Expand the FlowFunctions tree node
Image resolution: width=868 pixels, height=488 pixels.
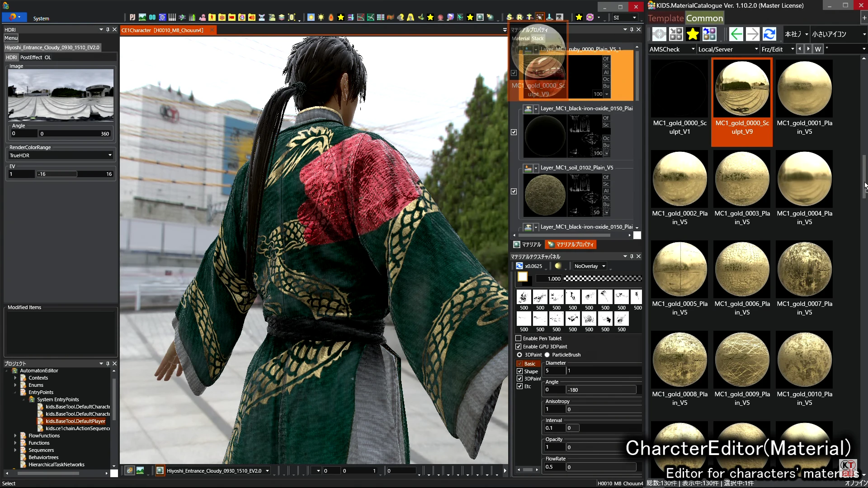tap(15, 436)
